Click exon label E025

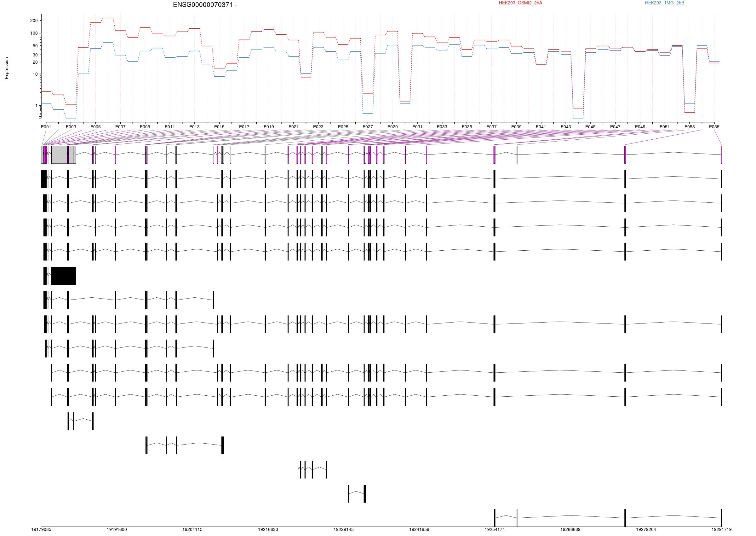[343, 127]
